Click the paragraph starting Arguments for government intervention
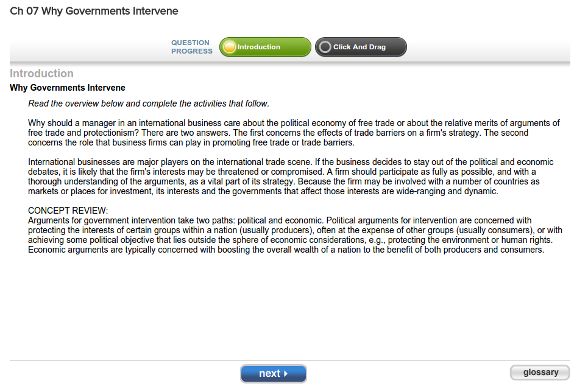Viewport: 588px width, 389px height. point(295,235)
